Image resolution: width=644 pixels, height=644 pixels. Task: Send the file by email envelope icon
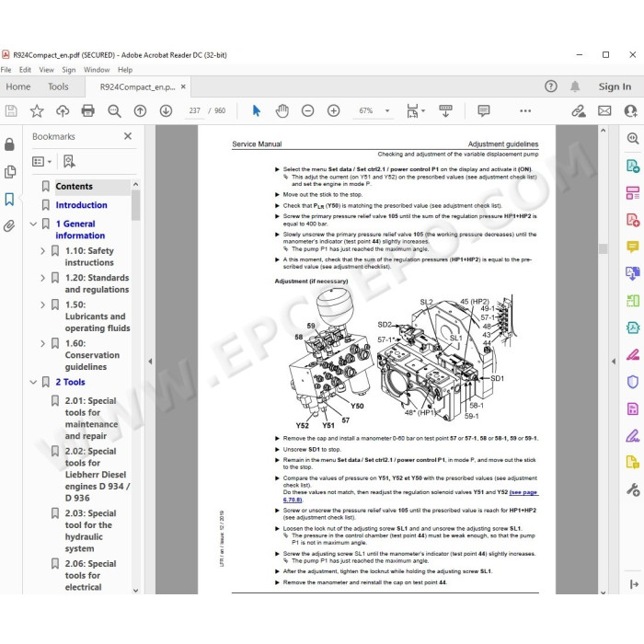[604, 111]
